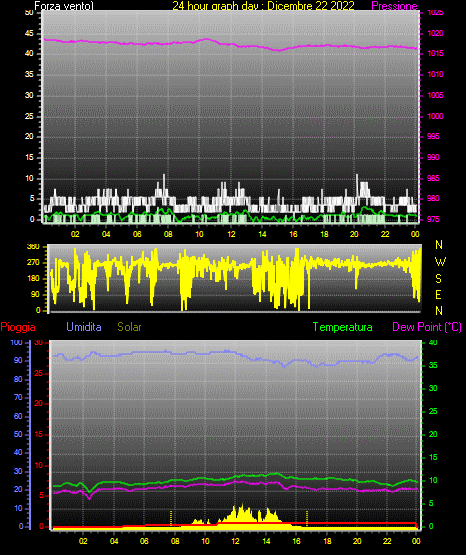Click the S wind direction marker
This screenshot has width=466, height=555.
tap(438, 279)
